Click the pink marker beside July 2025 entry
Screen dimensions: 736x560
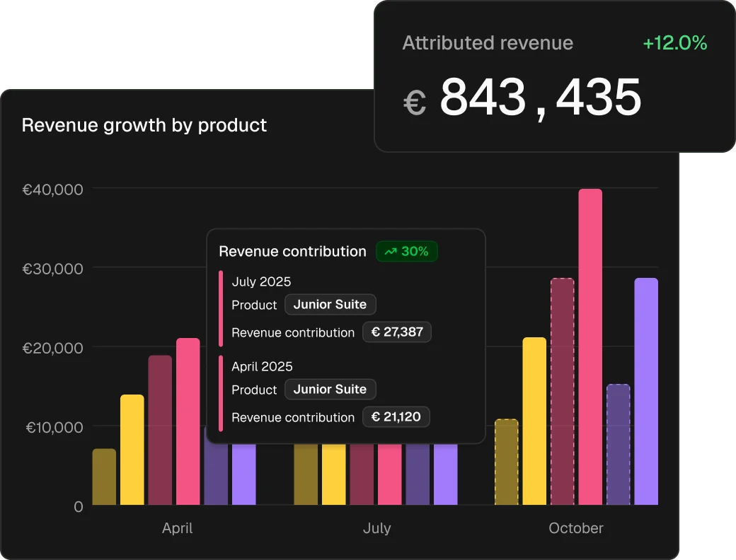pyautogui.click(x=221, y=308)
